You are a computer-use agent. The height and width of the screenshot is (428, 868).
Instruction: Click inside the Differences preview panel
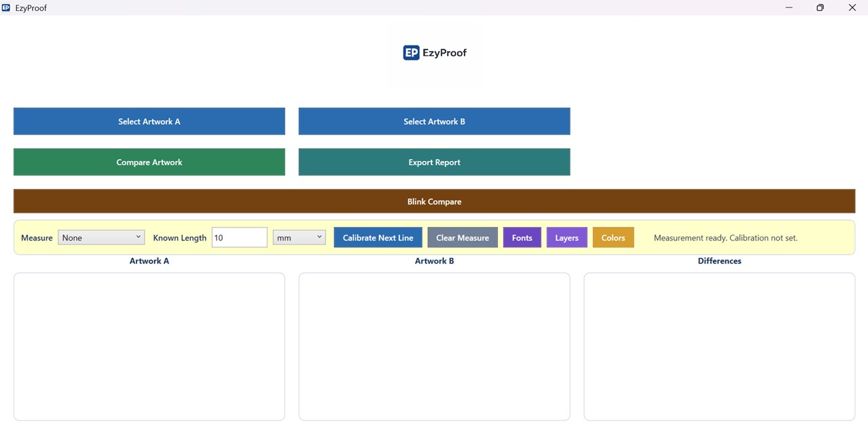719,346
